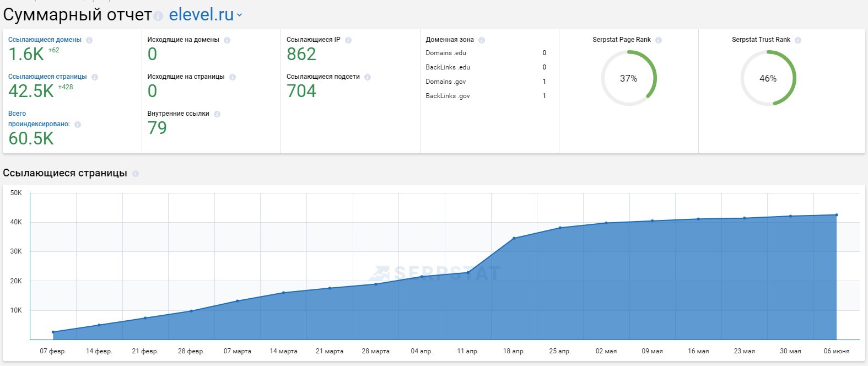
Task: Select the 30 мая data point
Action: 791,216
